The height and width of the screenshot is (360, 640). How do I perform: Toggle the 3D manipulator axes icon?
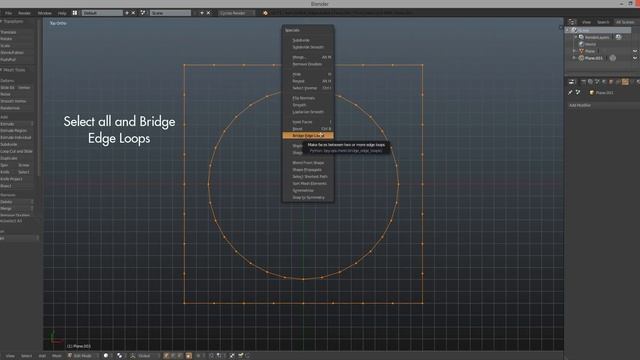(133, 356)
